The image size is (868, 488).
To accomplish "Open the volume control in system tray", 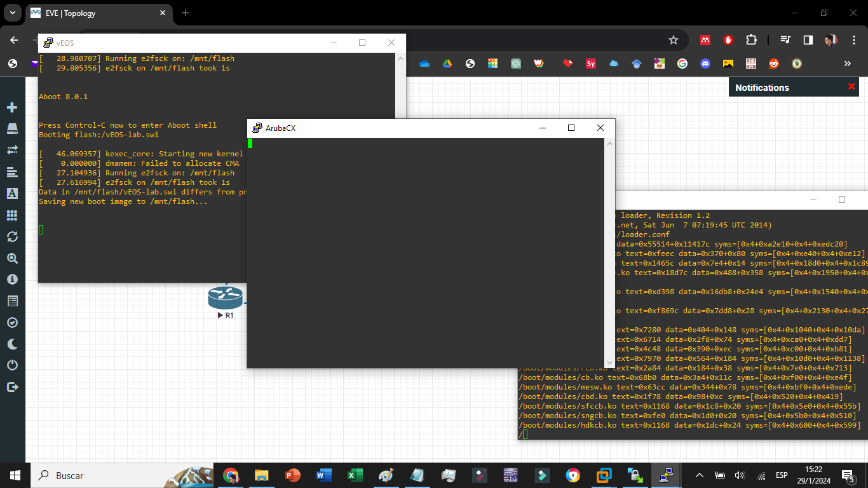I will [x=740, y=475].
